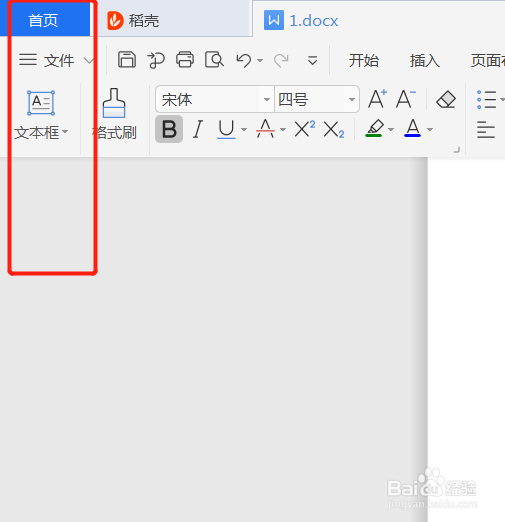Open the undo history dropdown arrow
This screenshot has width=505, height=522.
(260, 61)
